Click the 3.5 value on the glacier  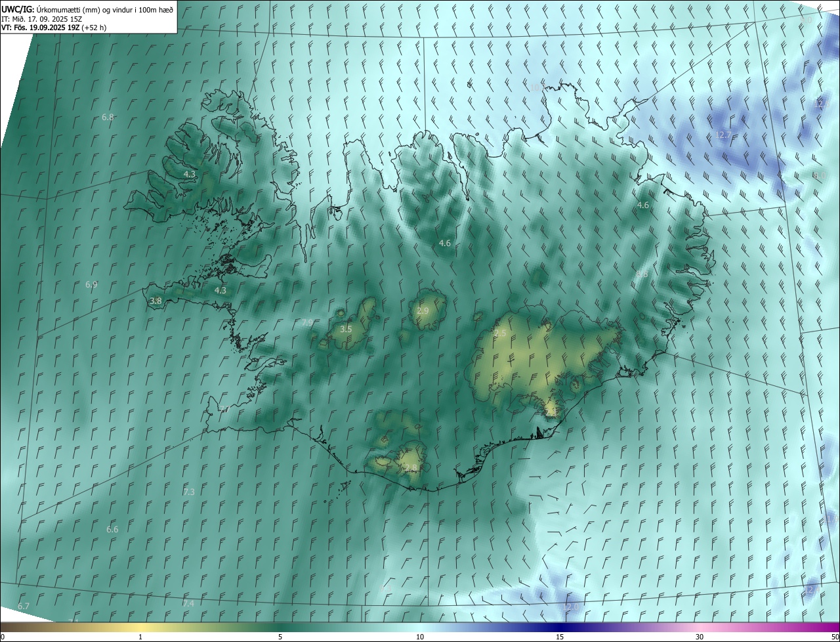click(x=346, y=329)
